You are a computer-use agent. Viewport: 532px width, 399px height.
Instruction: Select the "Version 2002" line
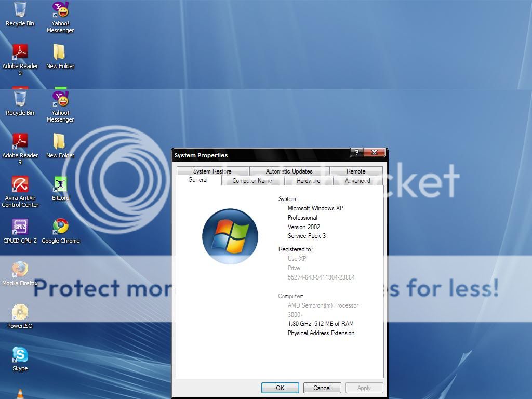click(303, 227)
